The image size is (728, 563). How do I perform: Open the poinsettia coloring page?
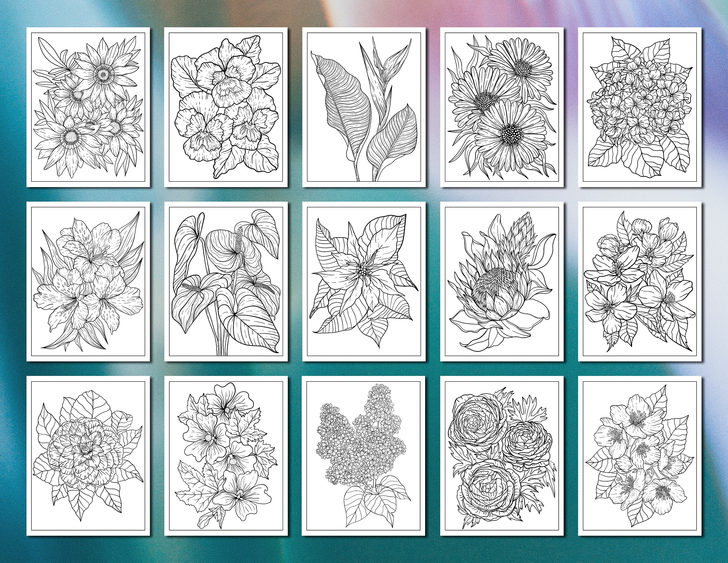coord(364,281)
